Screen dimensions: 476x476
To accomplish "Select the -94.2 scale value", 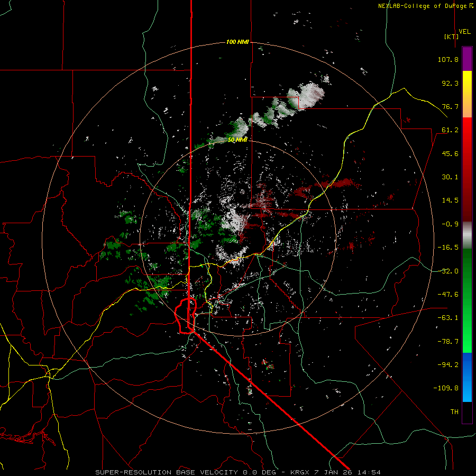I will [x=448, y=365].
